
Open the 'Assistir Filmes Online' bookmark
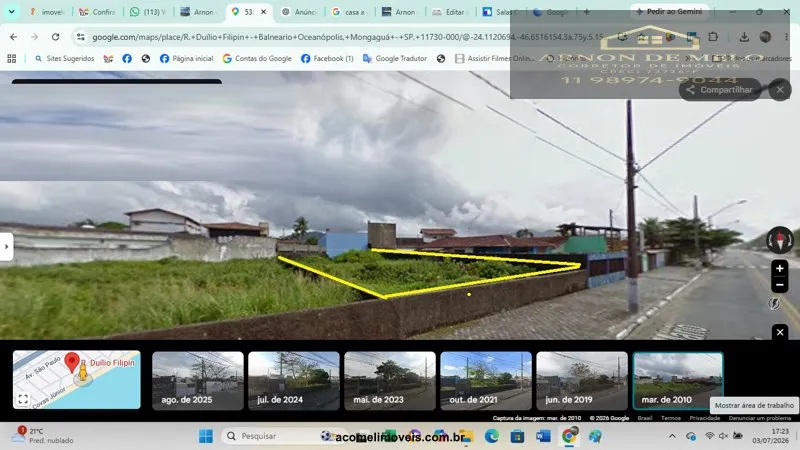(495, 59)
